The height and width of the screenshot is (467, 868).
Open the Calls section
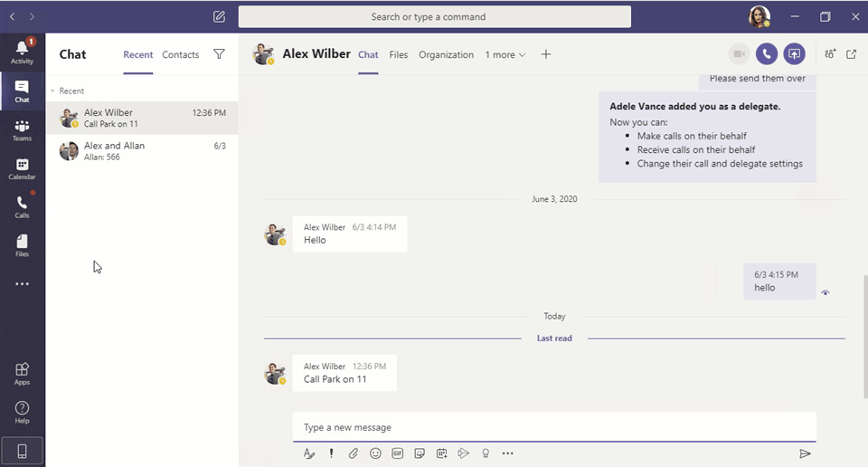click(x=22, y=207)
